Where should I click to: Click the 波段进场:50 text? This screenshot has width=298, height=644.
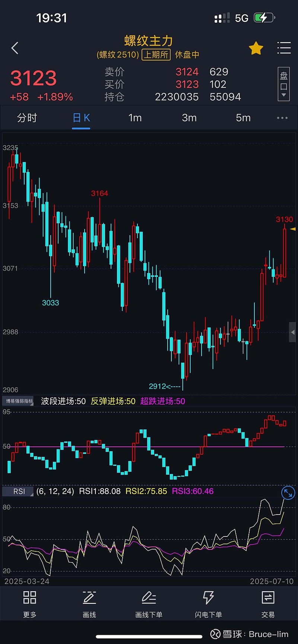(x=63, y=401)
